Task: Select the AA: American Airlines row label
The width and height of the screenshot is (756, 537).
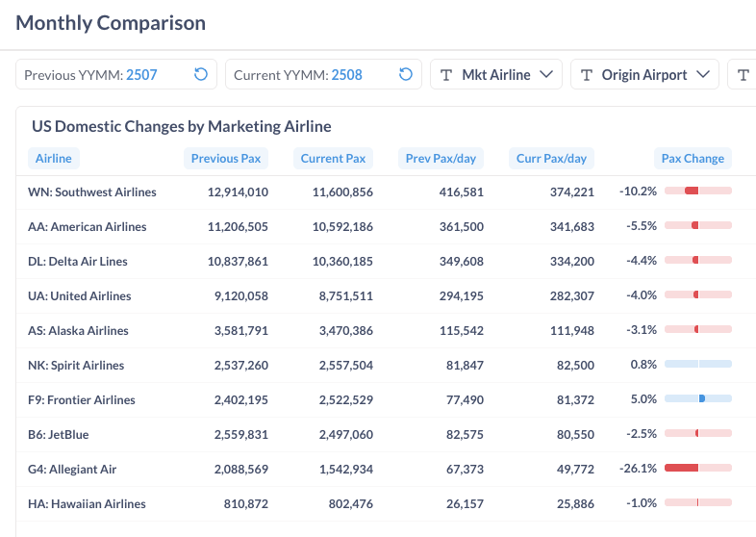Action: [x=88, y=227]
